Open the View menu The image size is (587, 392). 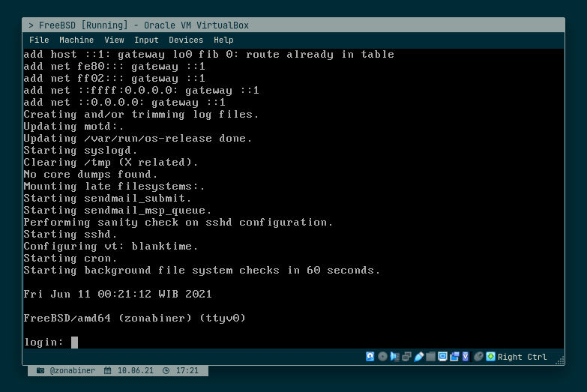[114, 40]
